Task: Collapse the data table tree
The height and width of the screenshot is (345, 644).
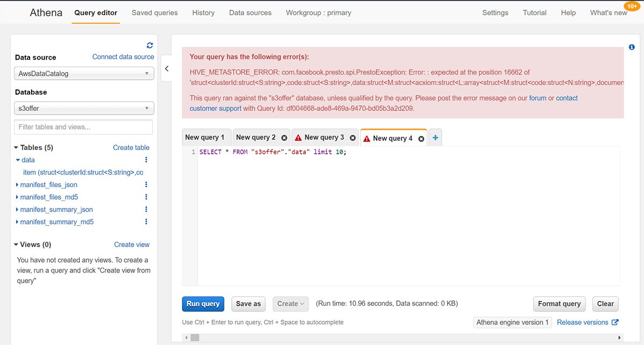Action: click(18, 160)
